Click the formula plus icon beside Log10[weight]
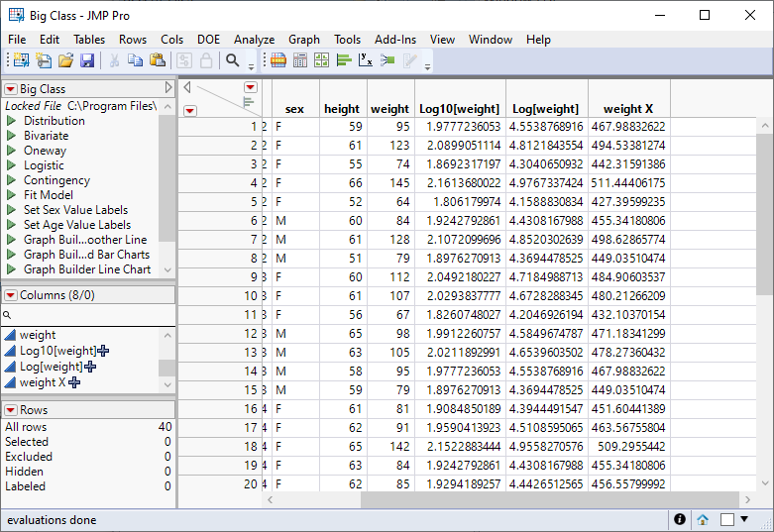 tap(103, 351)
